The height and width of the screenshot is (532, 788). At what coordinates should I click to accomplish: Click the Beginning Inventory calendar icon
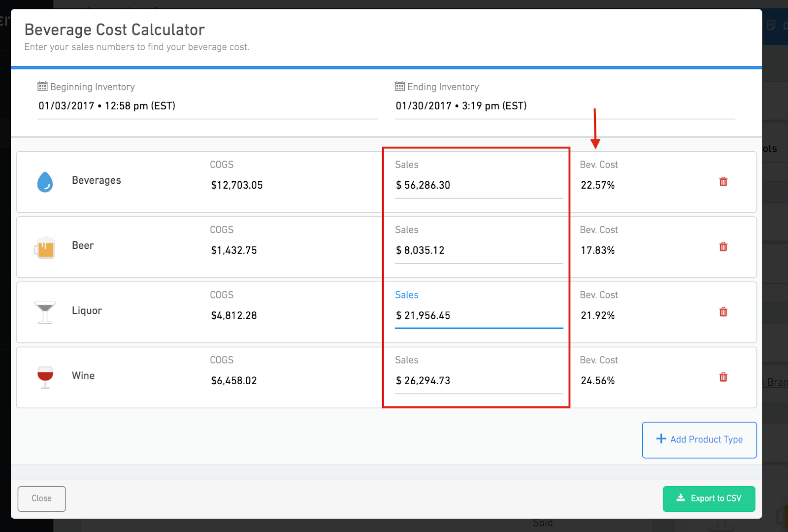(x=43, y=87)
